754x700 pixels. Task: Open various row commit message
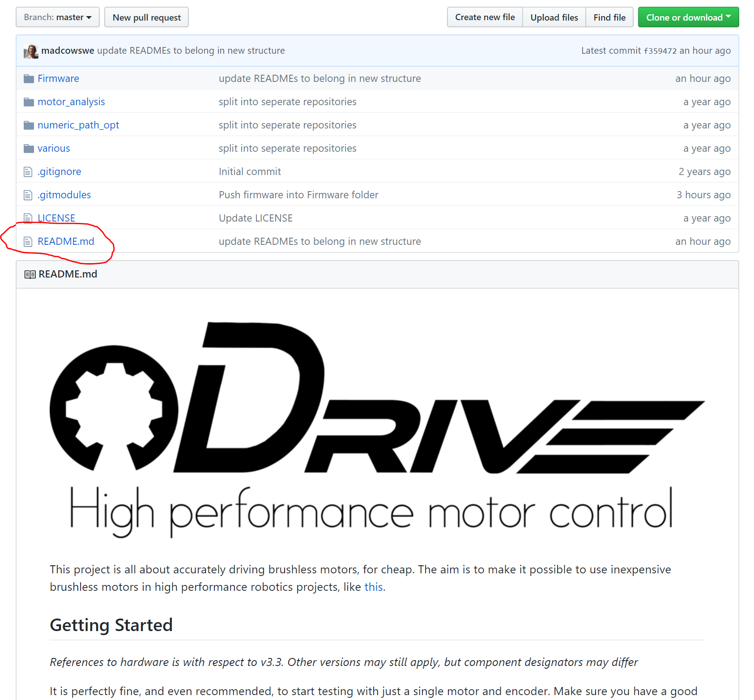(288, 148)
